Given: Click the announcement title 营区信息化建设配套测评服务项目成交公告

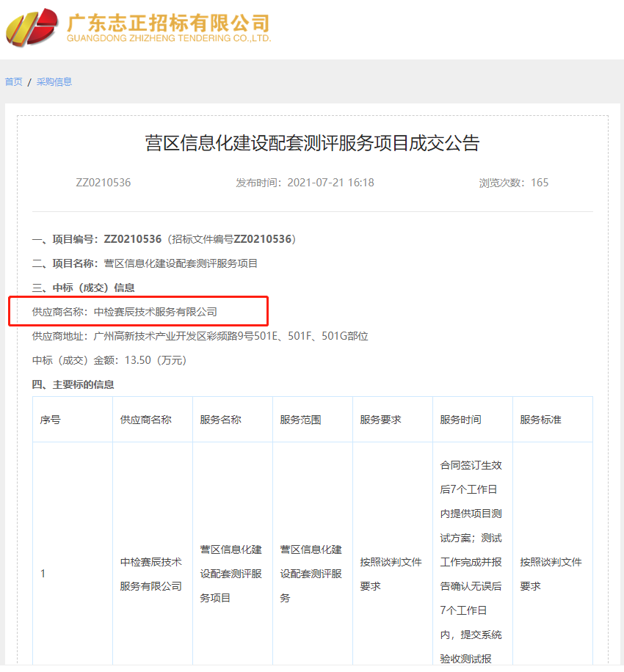Looking at the screenshot, I should 312,143.
